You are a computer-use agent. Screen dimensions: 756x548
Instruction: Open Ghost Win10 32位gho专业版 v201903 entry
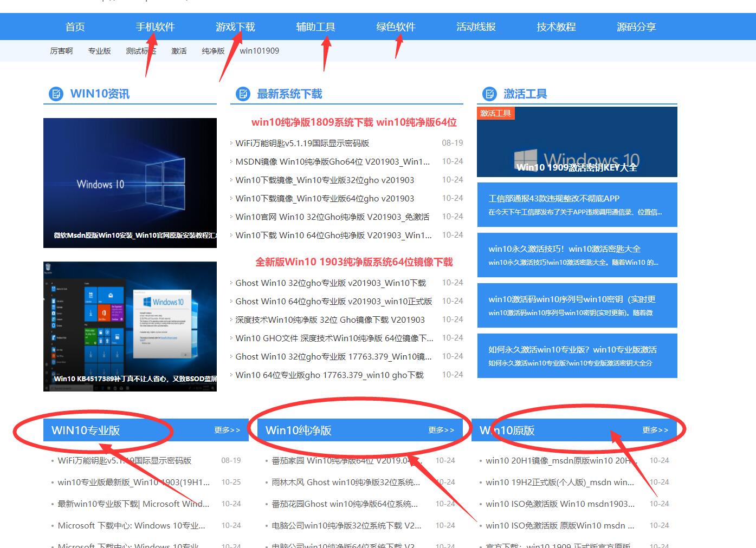tap(331, 283)
